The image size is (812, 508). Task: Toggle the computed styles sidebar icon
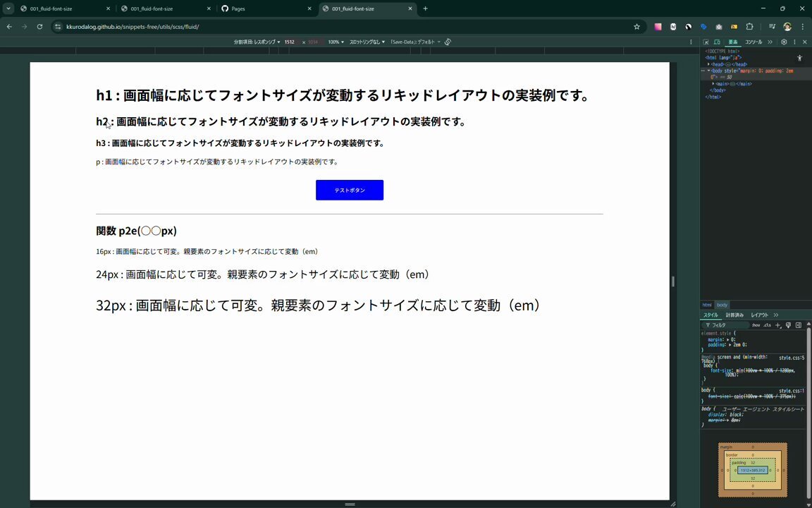799,325
